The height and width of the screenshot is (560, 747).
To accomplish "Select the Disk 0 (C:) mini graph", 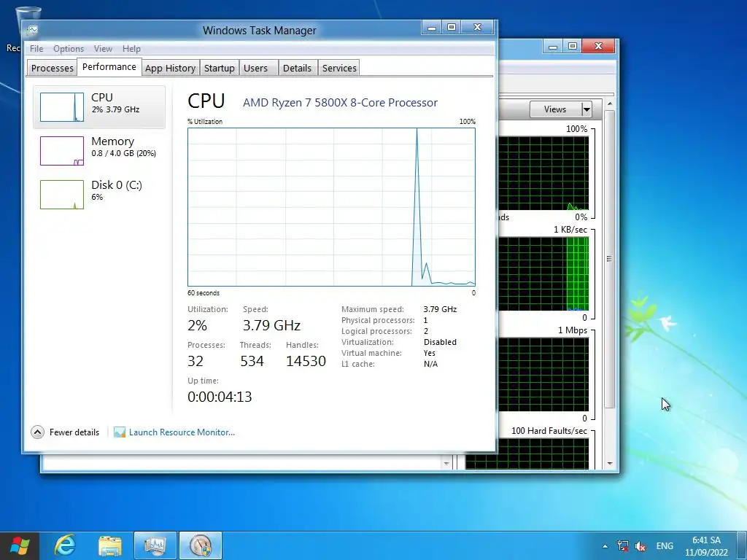I will click(x=62, y=195).
